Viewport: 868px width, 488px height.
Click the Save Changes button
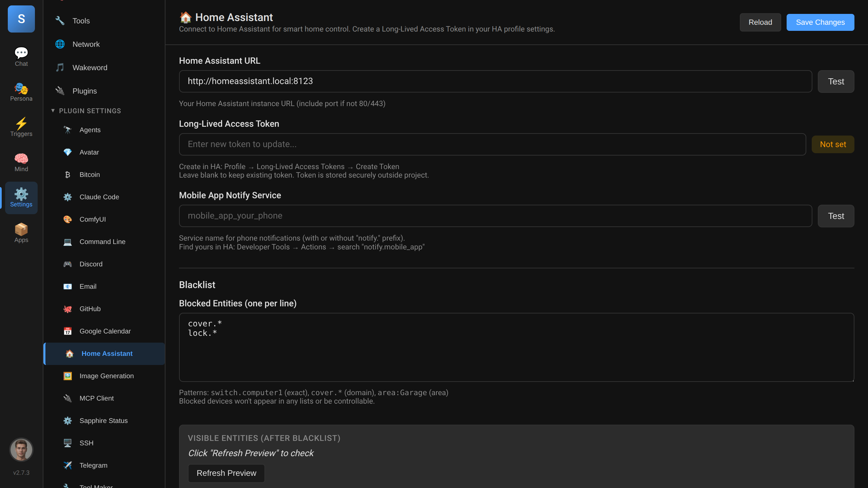point(820,22)
